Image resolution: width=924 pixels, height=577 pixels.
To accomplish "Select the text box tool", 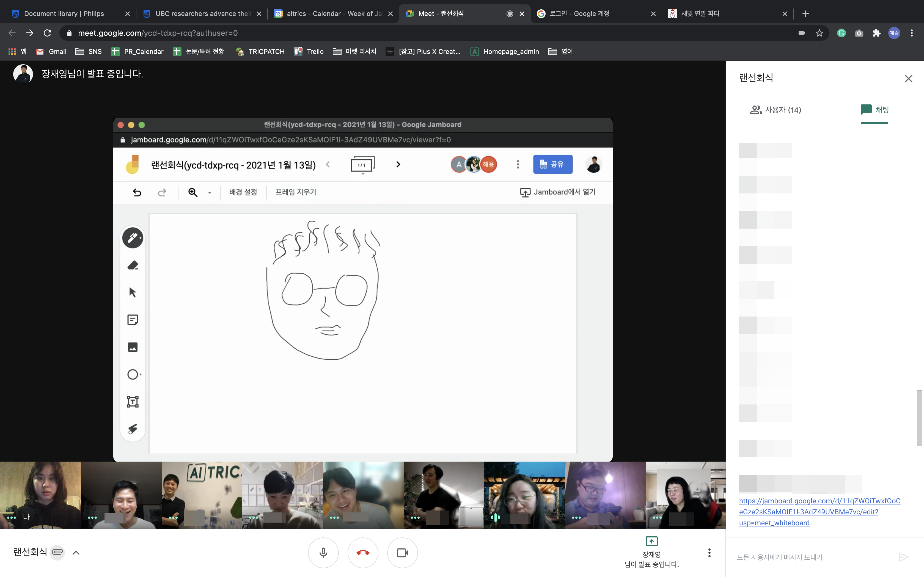I will pos(133,401).
